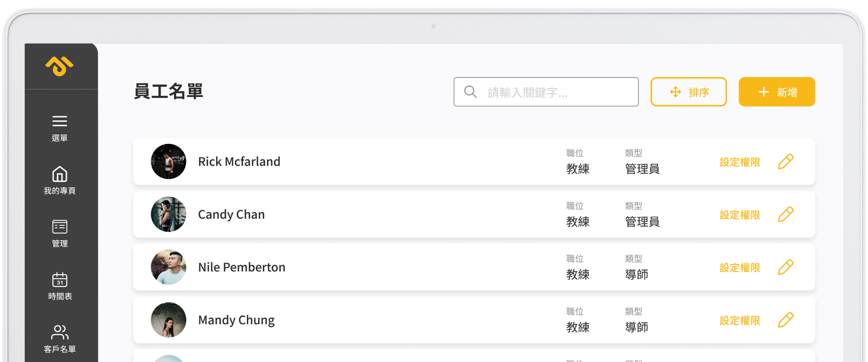Image resolution: width=868 pixels, height=362 pixels.
Task: Click the magnifier search icon
Action: [471, 92]
